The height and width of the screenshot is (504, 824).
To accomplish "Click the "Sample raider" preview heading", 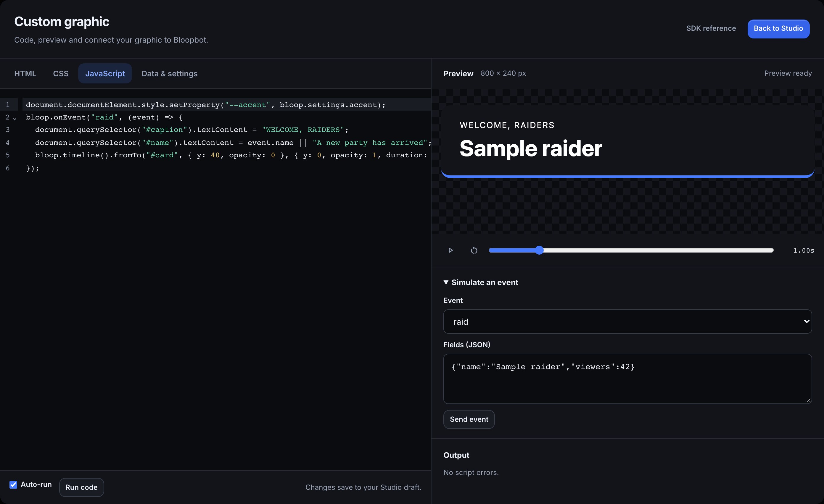I will (531, 148).
